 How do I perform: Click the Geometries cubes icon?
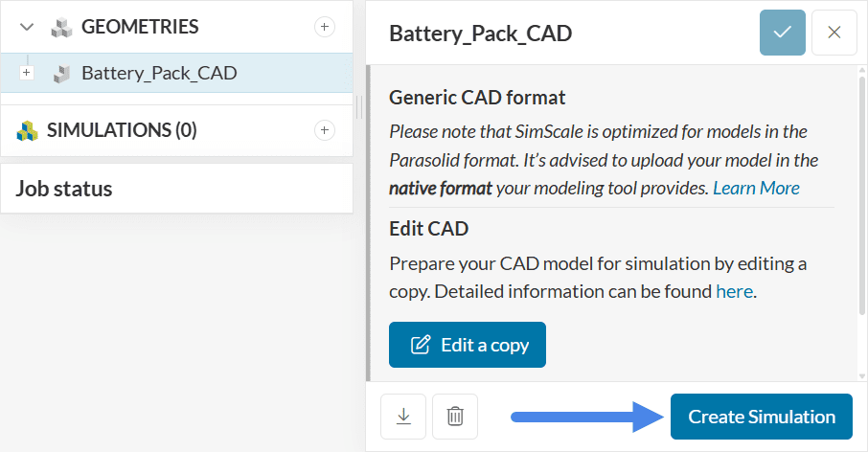[x=62, y=27]
